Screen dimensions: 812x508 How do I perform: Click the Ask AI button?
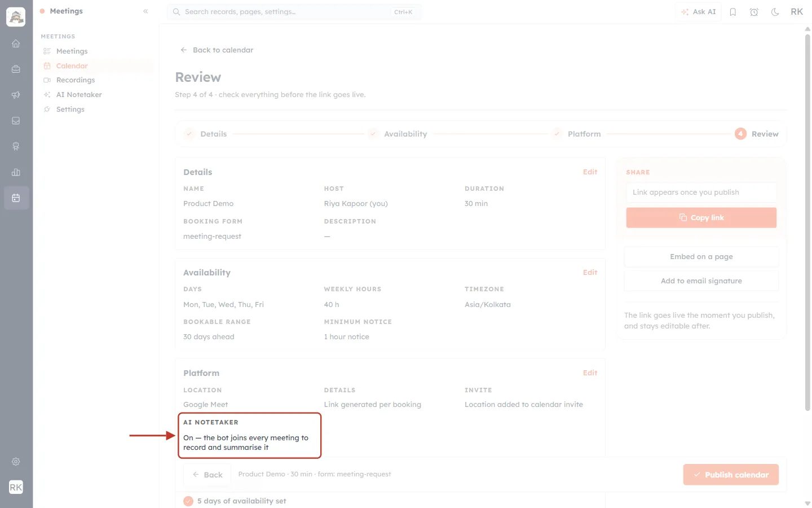click(x=698, y=12)
